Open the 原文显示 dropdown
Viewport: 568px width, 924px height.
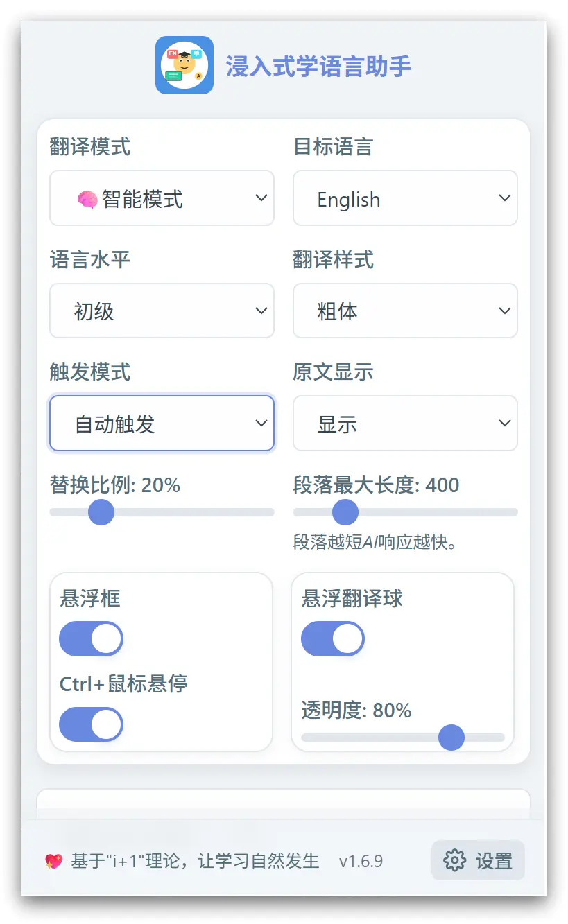[405, 423]
